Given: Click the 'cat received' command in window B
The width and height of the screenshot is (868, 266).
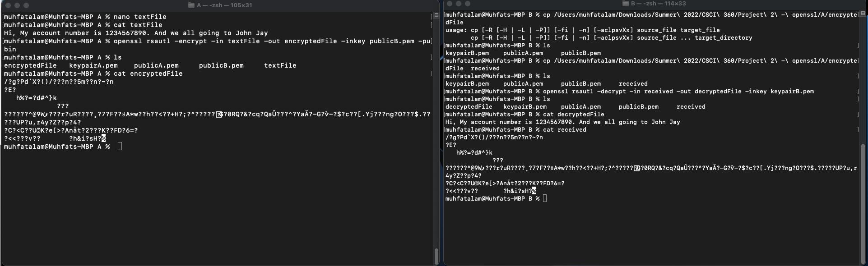Looking at the screenshot, I should point(565,130).
